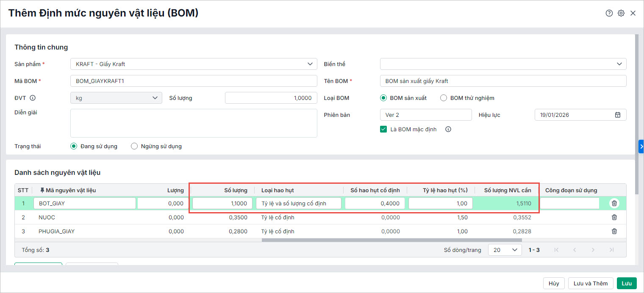Open the Sản phẩm dropdown
Image resolution: width=644 pixels, height=293 pixels.
coord(310,64)
